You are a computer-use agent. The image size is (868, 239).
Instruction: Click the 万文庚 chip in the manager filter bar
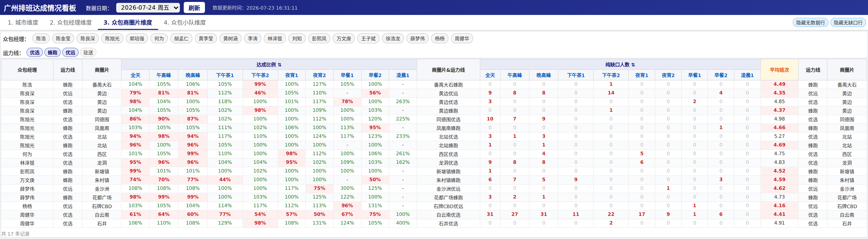[344, 39]
